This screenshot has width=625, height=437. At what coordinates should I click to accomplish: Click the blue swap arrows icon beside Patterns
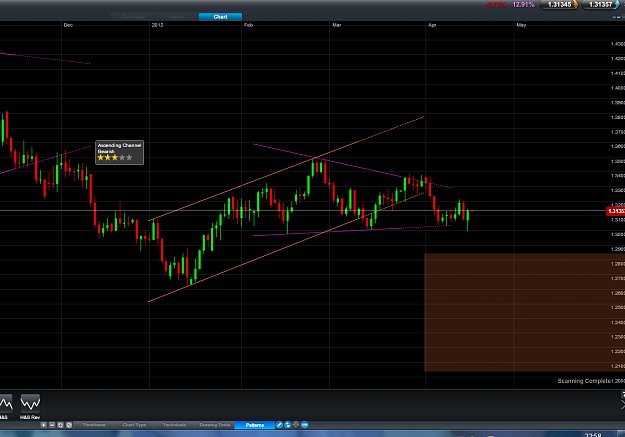[x=288, y=425]
